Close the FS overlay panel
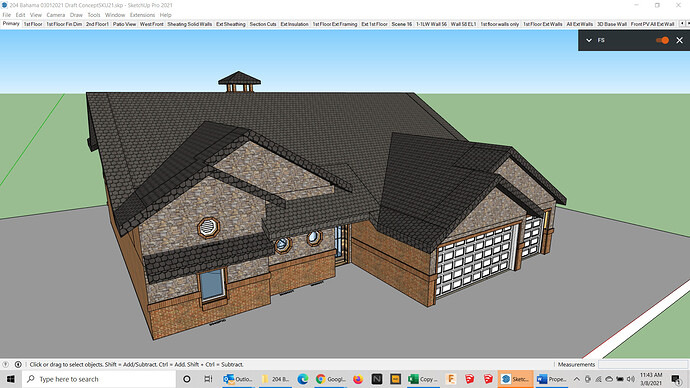Screen dimensions: 690x388 [679, 40]
